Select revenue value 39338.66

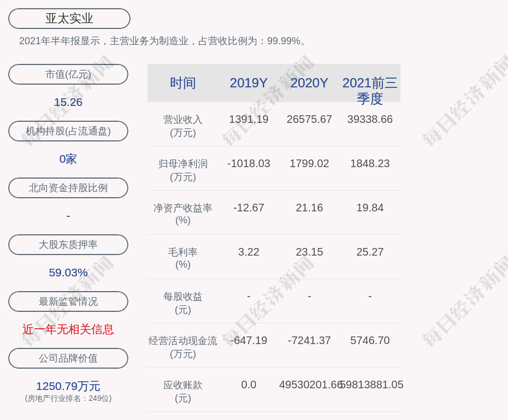370,119
